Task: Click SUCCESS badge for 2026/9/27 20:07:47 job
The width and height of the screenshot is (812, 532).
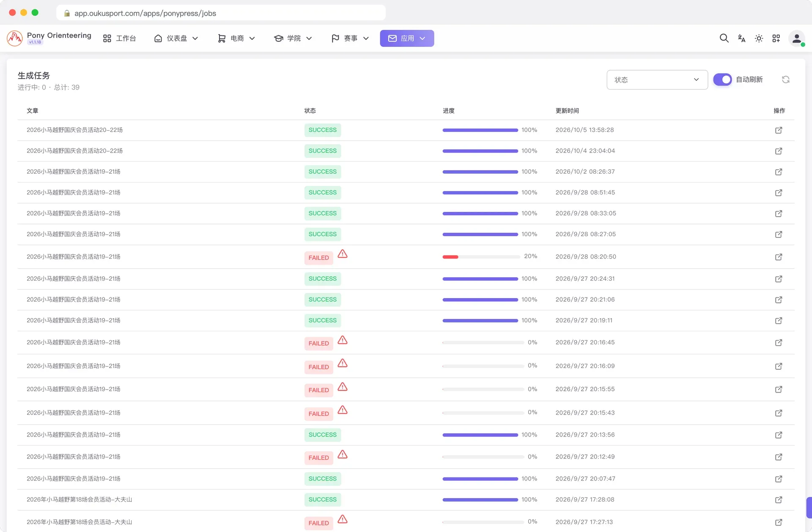Action: 323,479
